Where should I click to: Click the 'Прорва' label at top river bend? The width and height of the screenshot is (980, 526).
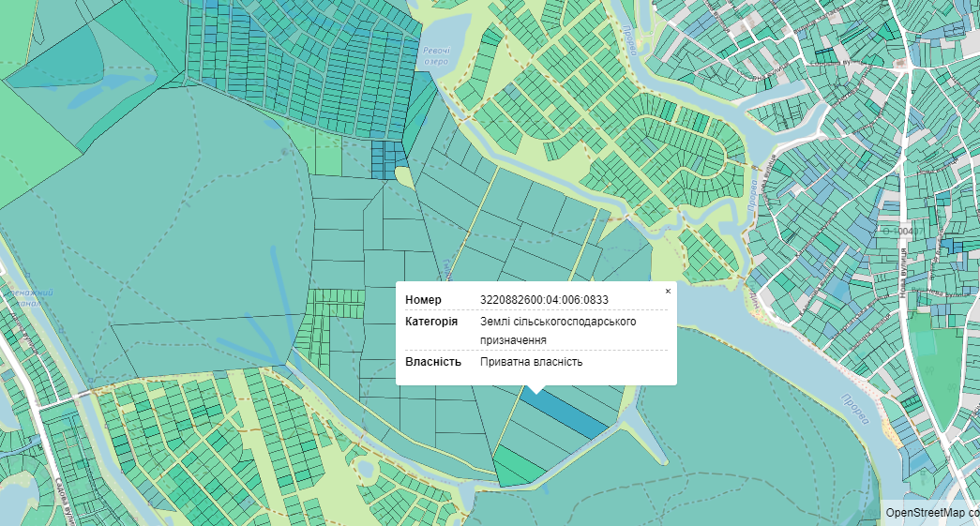coord(626,38)
